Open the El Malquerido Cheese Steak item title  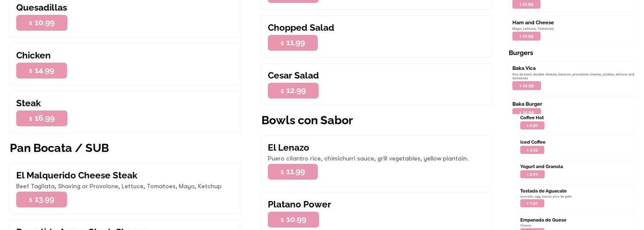pos(77,175)
